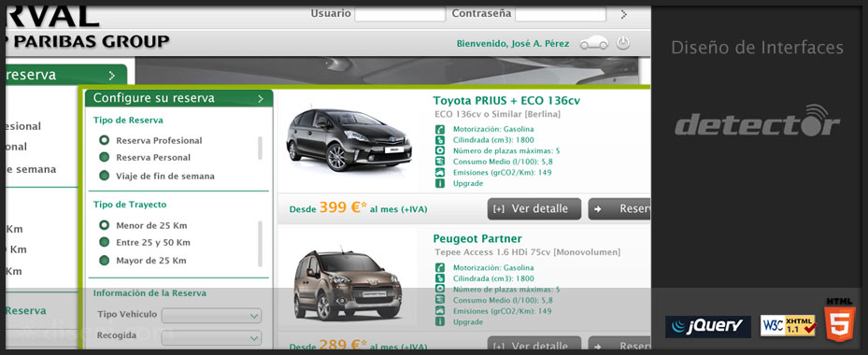Click the power logout icon in header
The width and height of the screenshot is (868, 355).
(x=623, y=43)
